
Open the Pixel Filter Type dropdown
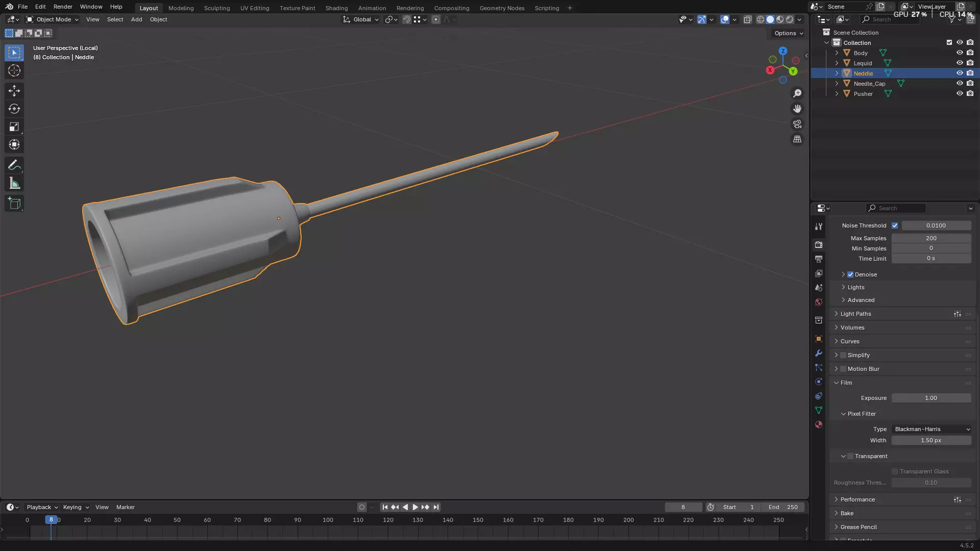[931, 429]
